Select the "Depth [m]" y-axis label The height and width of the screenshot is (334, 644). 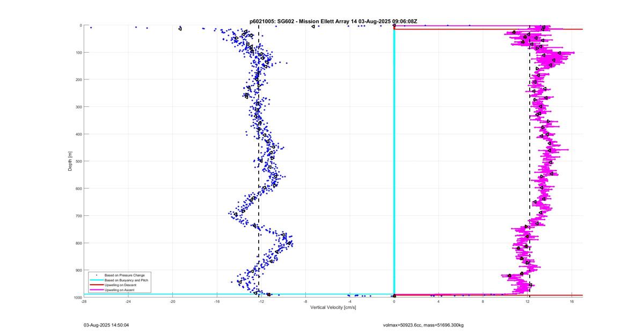pyautogui.click(x=70, y=161)
